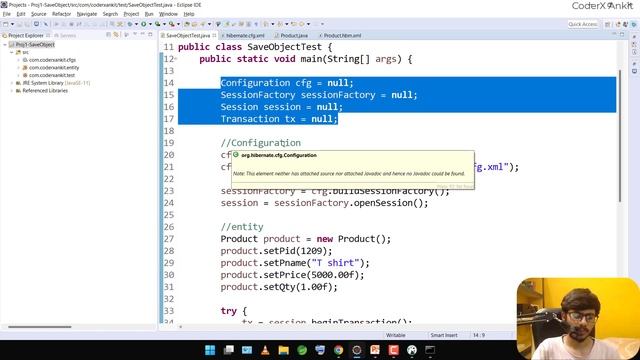Switch to Eclipse icon on taskbar
Screen dimensions: 640x360
[x=357, y=350]
